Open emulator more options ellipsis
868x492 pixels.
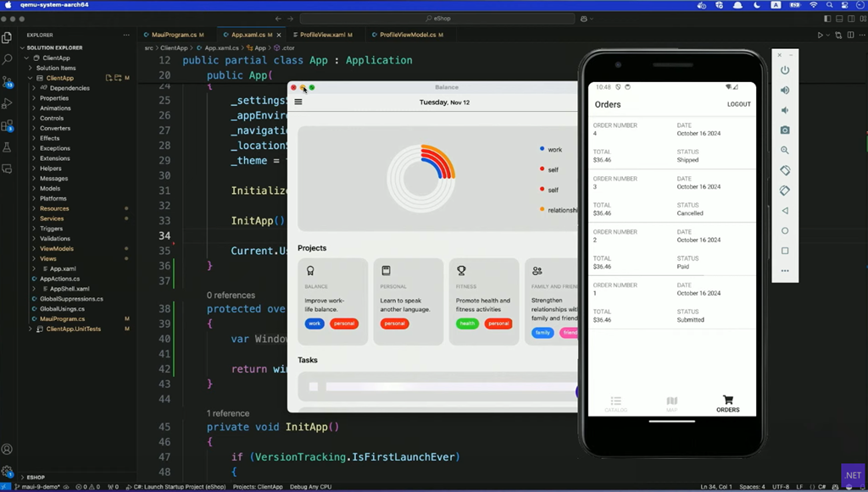pyautogui.click(x=784, y=271)
